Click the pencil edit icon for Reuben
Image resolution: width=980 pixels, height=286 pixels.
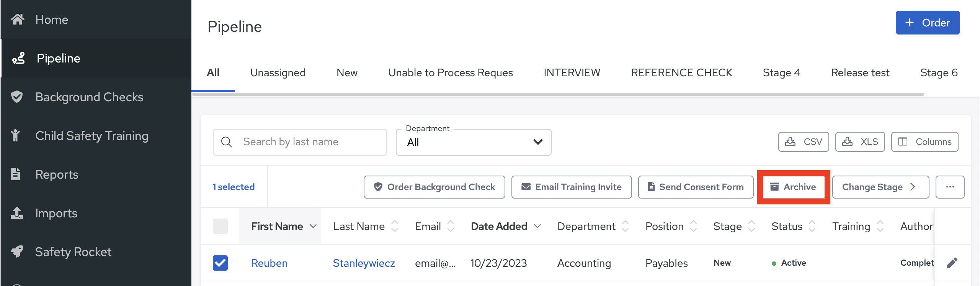click(952, 263)
